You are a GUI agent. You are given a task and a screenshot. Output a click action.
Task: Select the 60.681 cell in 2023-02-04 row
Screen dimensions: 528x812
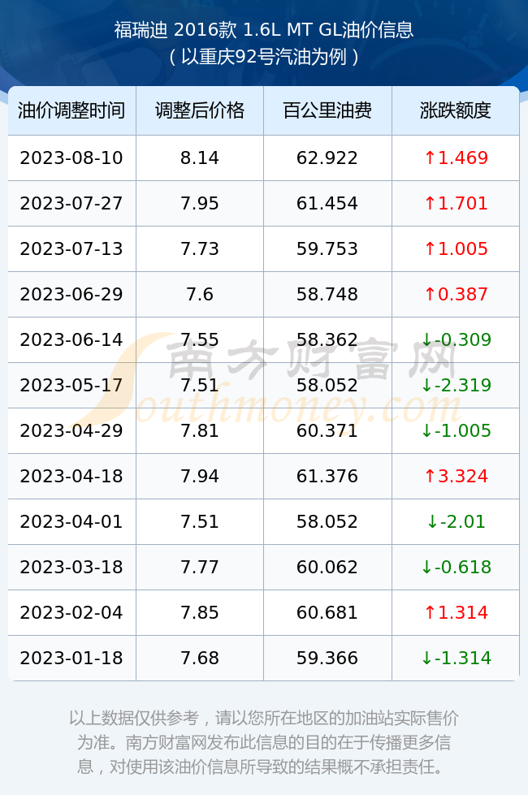tap(327, 612)
